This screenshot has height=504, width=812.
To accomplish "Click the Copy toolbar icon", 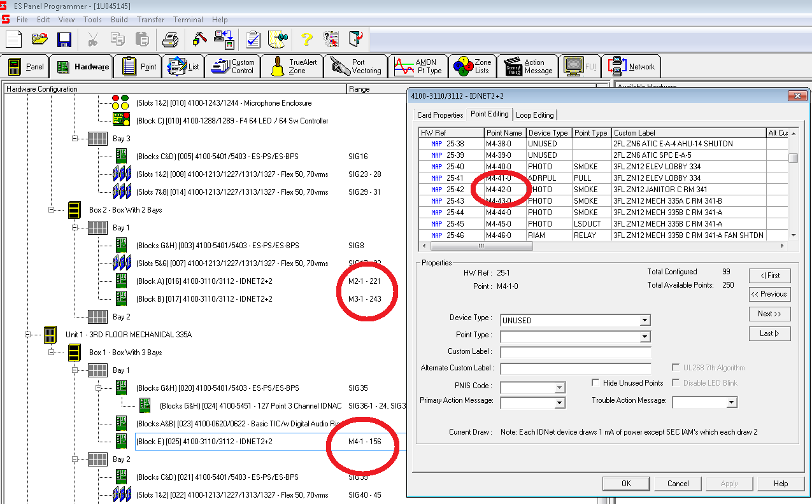I will (x=118, y=39).
